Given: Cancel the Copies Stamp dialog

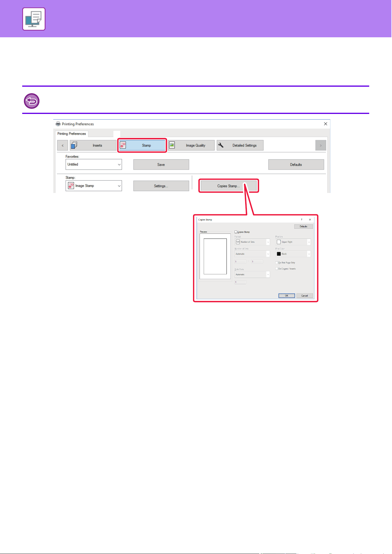Looking at the screenshot, I should pyautogui.click(x=305, y=296).
